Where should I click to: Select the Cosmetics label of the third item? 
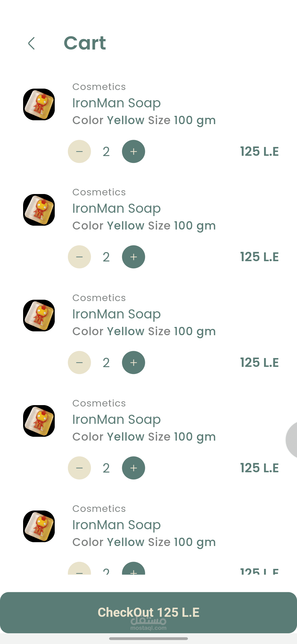pyautogui.click(x=99, y=298)
